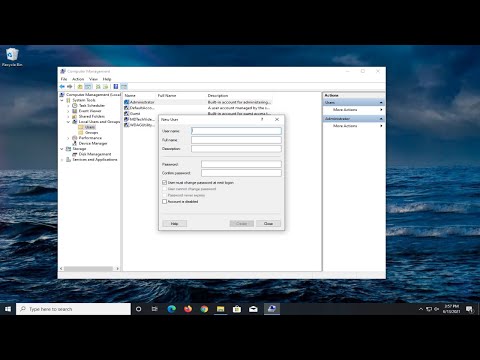Click the Full name input field
The width and height of the screenshot is (480, 360).
tap(236, 140)
